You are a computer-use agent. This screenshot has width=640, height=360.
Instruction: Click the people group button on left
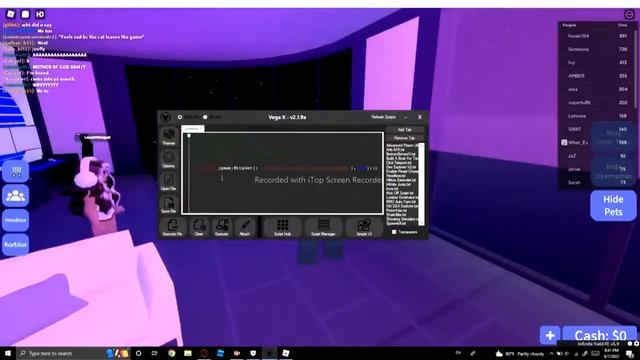(16, 196)
